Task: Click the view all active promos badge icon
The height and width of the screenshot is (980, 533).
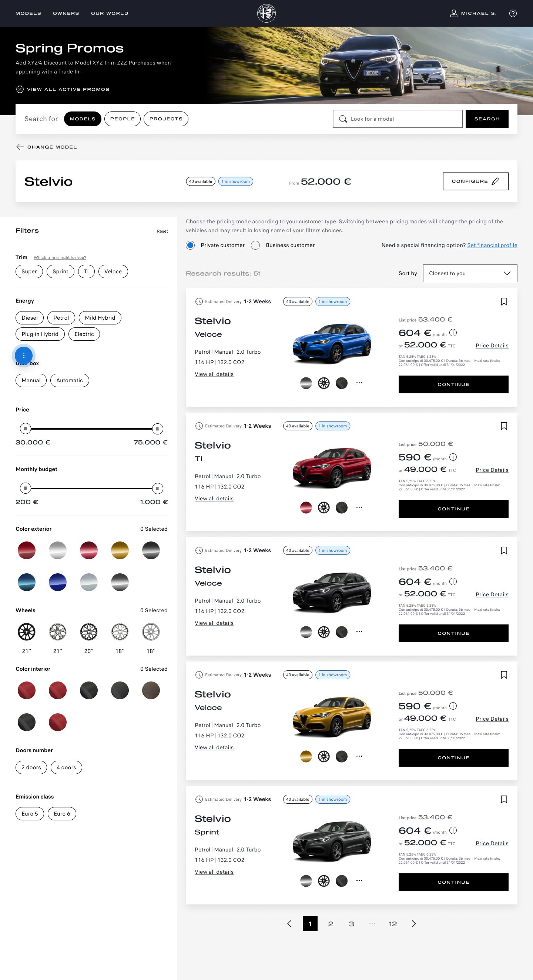Action: [x=20, y=89]
